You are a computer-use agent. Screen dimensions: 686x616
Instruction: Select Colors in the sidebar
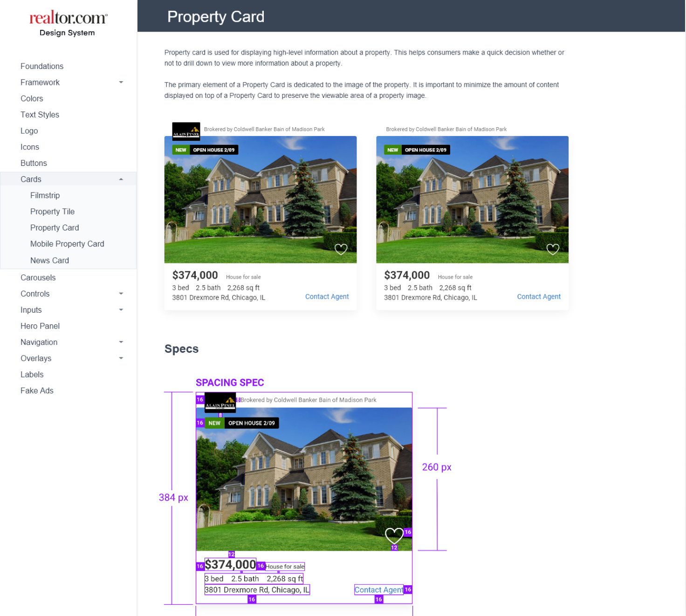(32, 99)
